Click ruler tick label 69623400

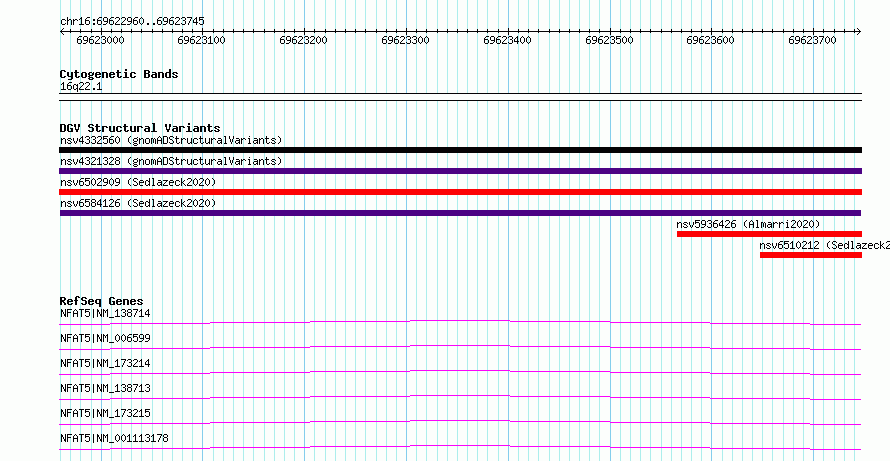click(x=507, y=40)
